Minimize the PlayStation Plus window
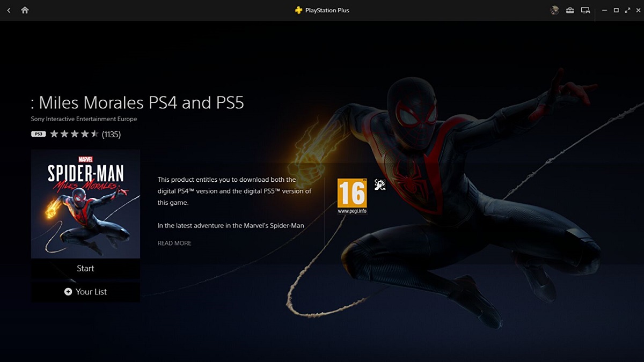 tap(604, 10)
